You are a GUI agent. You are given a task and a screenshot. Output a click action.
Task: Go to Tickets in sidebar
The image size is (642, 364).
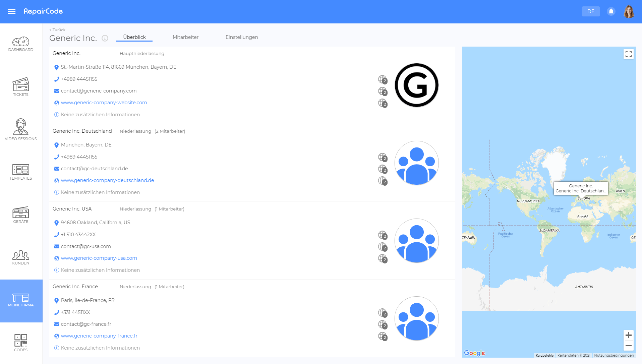pos(21,87)
